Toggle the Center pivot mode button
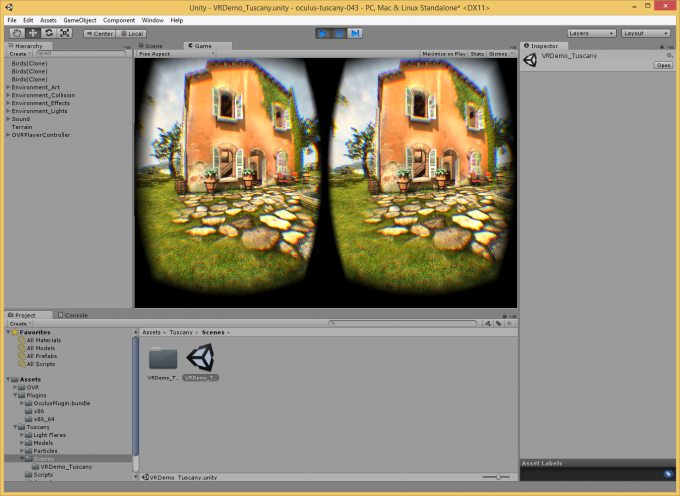Screen dimensions: 680x496 (x=100, y=34)
